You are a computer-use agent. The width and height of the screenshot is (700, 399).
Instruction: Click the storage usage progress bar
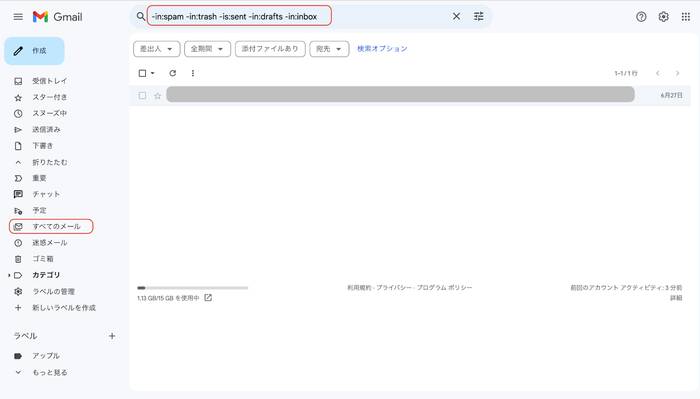pos(192,288)
